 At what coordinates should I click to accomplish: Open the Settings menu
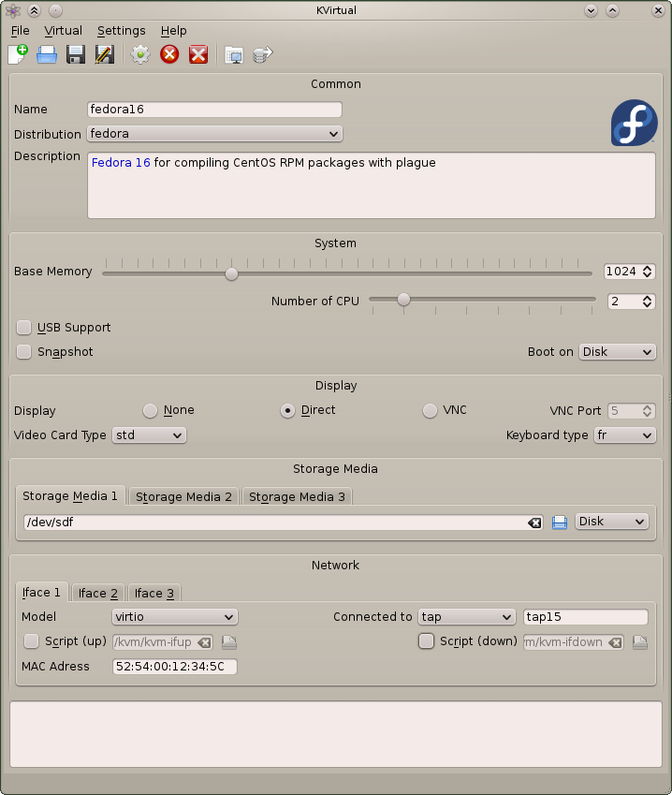[x=122, y=31]
